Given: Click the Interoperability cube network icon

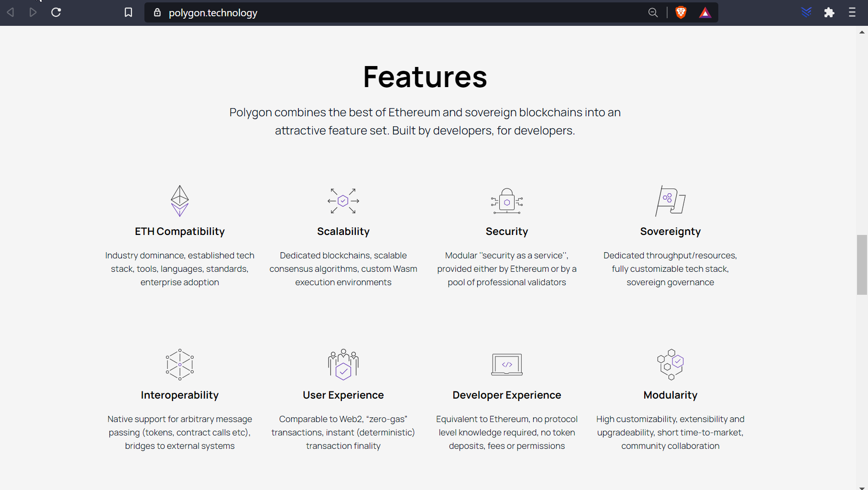Looking at the screenshot, I should [180, 365].
